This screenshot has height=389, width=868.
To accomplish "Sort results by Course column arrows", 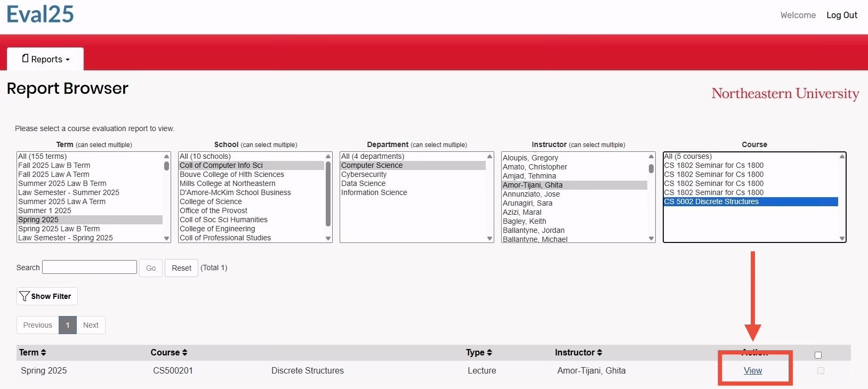I will 184,352.
